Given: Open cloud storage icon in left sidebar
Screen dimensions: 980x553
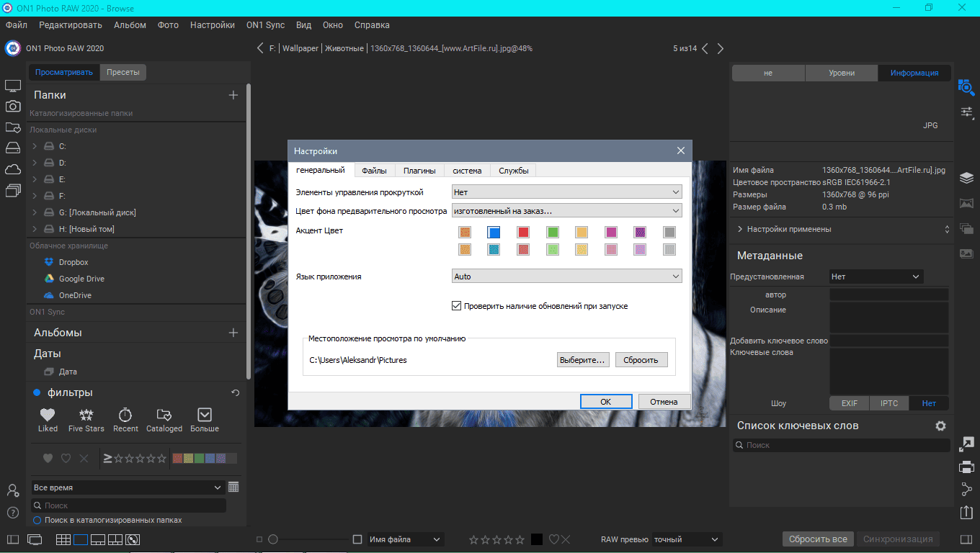Looking at the screenshot, I should 12,169.
